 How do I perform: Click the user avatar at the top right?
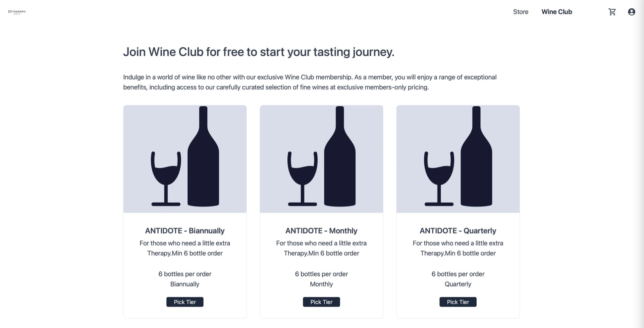click(x=632, y=12)
